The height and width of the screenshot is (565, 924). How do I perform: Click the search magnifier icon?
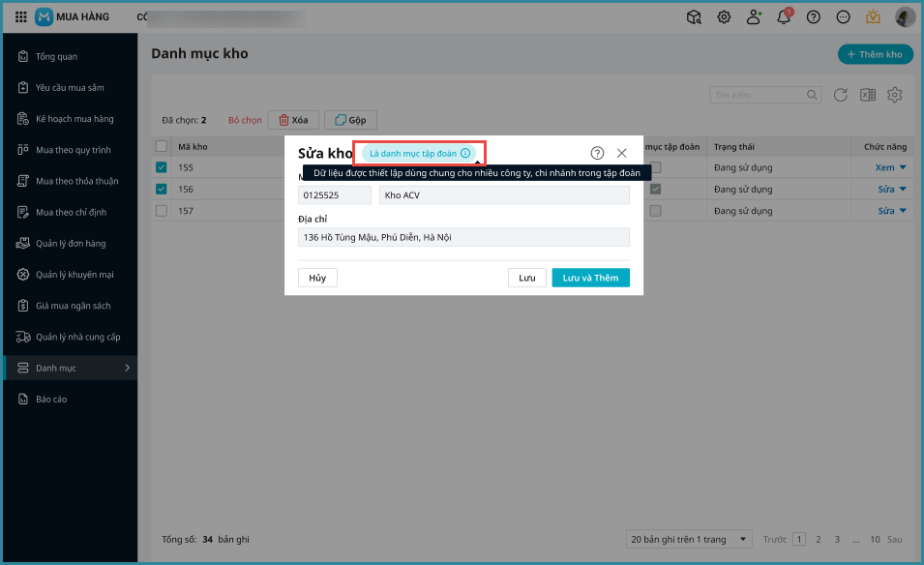(812, 95)
